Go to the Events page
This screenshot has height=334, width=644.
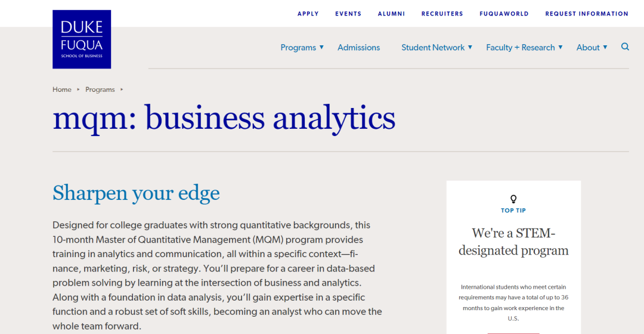pyautogui.click(x=348, y=14)
